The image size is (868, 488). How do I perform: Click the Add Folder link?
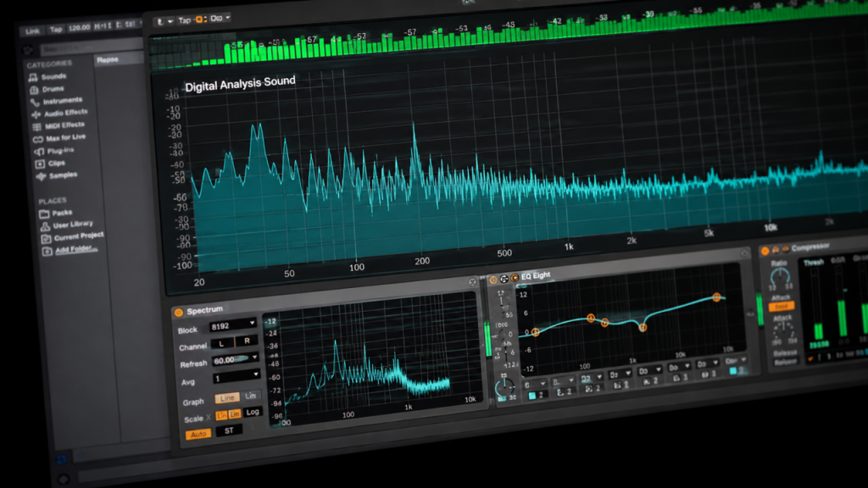click(76, 249)
